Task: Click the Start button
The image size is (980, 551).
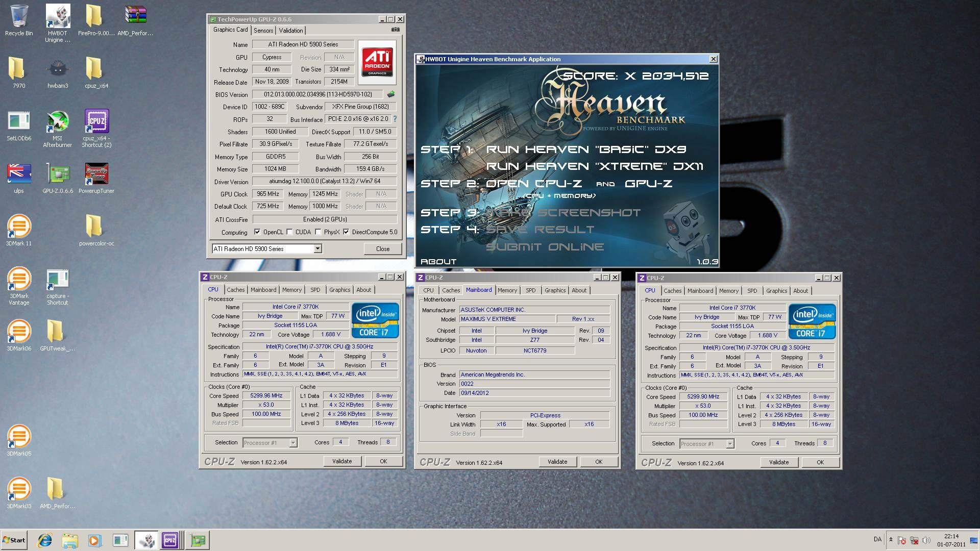Action: click(x=14, y=540)
